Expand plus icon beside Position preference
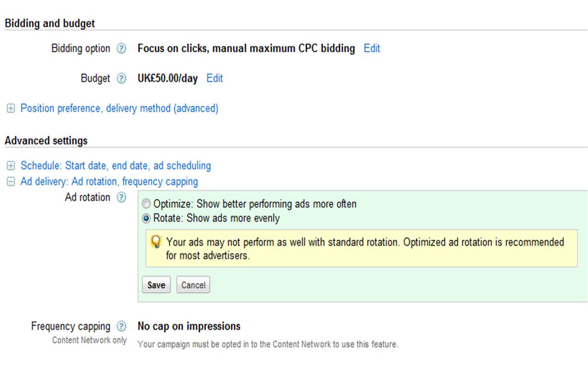The height and width of the screenshot is (369, 588). pos(11,109)
